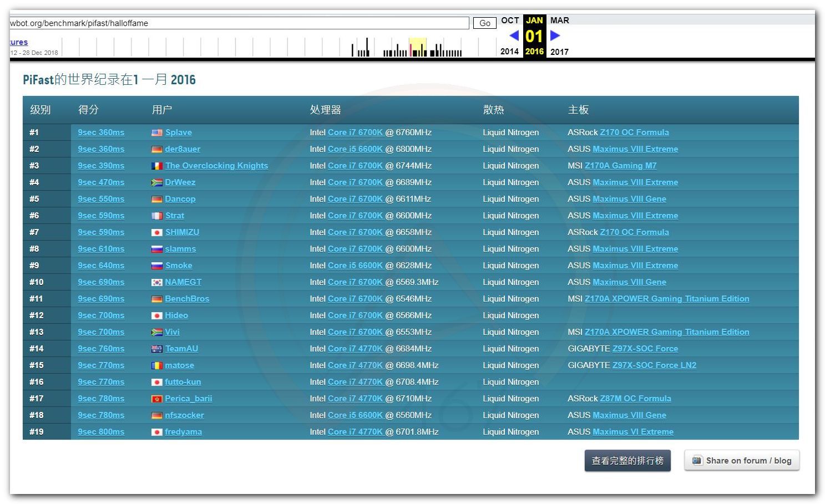The width and height of the screenshot is (825, 504).
Task: Click the next snapshot blue right arrow
Action: [x=555, y=35]
